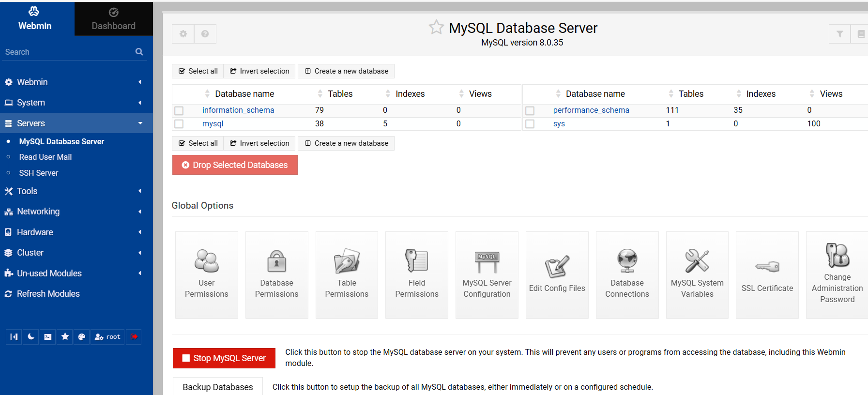
Task: Open the command shell terminal icon
Action: tap(48, 337)
